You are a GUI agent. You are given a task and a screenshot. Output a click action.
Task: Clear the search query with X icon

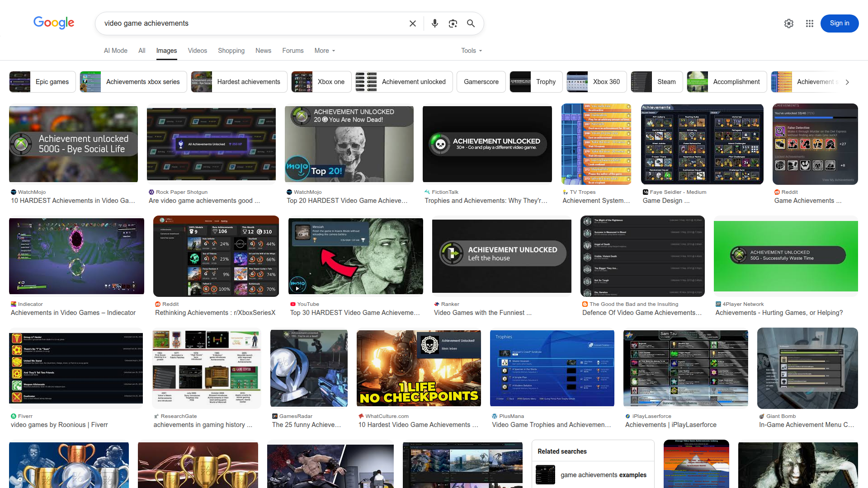click(x=413, y=23)
